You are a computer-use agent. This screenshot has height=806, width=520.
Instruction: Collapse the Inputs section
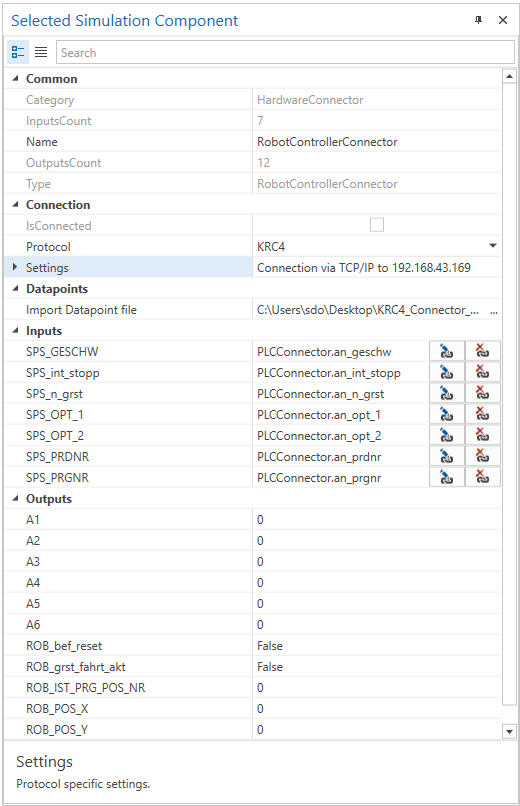tap(15, 331)
